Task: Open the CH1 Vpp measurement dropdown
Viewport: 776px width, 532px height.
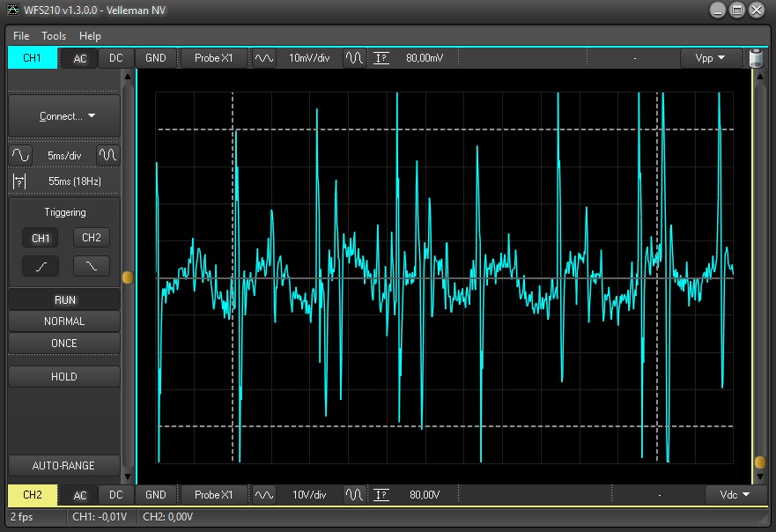Action: point(711,58)
